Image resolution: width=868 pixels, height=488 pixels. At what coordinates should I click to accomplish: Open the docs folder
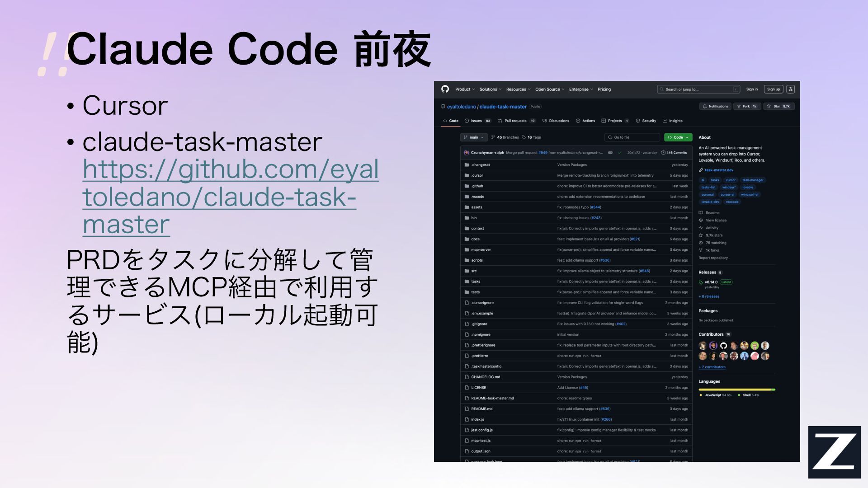click(475, 239)
